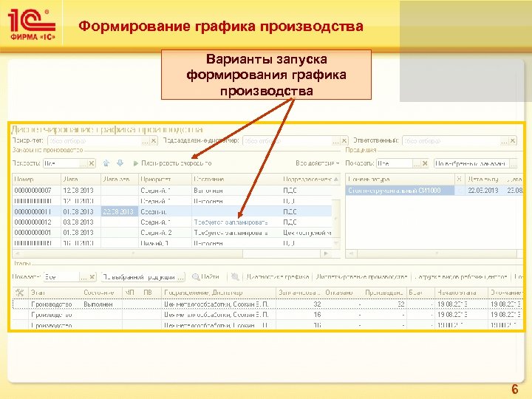Open Диагностика графика command
Screen dimensions: 532x399
click(278, 277)
